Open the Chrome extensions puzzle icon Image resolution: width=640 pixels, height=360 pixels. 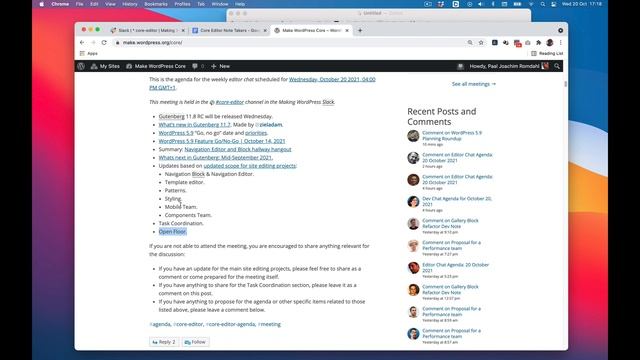[538, 42]
